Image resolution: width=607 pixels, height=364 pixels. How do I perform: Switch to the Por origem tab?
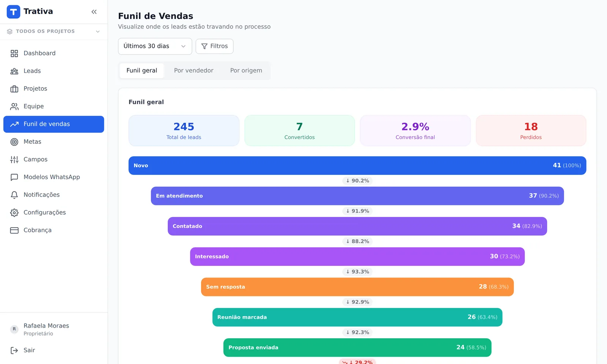246,71
